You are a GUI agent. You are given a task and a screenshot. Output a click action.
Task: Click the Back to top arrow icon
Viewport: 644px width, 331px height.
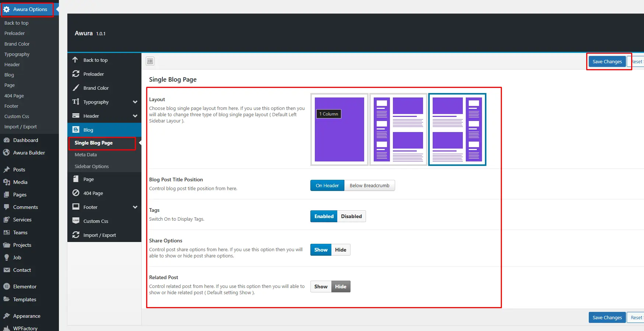click(x=75, y=60)
